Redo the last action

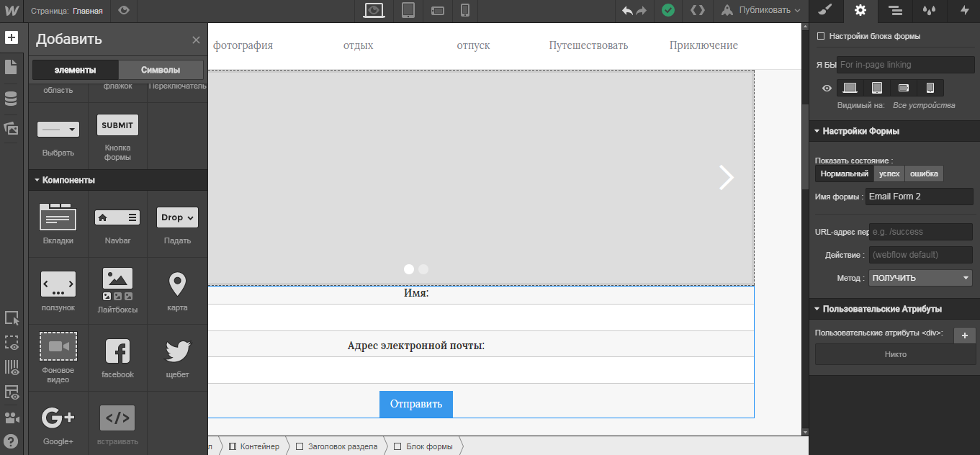click(642, 11)
